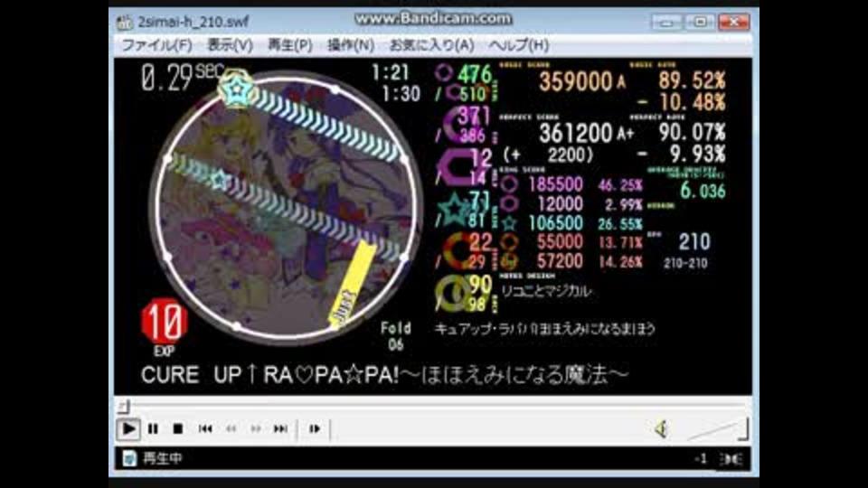
Task: Minimize the player window
Action: [667, 22]
